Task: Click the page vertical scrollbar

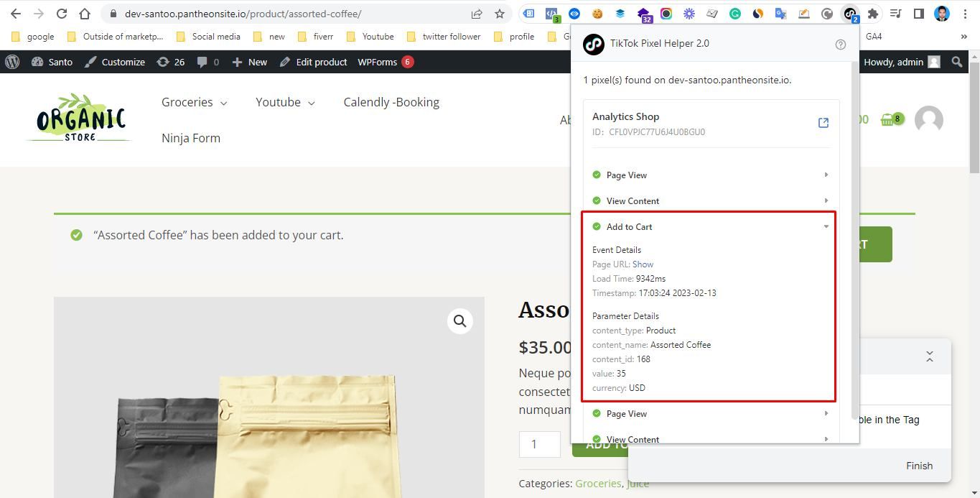Action: click(974, 119)
